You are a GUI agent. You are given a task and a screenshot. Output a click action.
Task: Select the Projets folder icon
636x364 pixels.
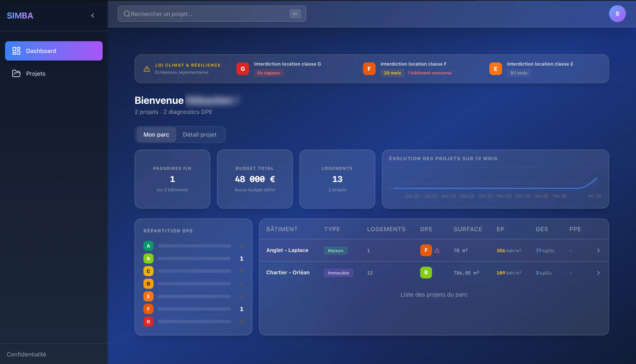(16, 73)
